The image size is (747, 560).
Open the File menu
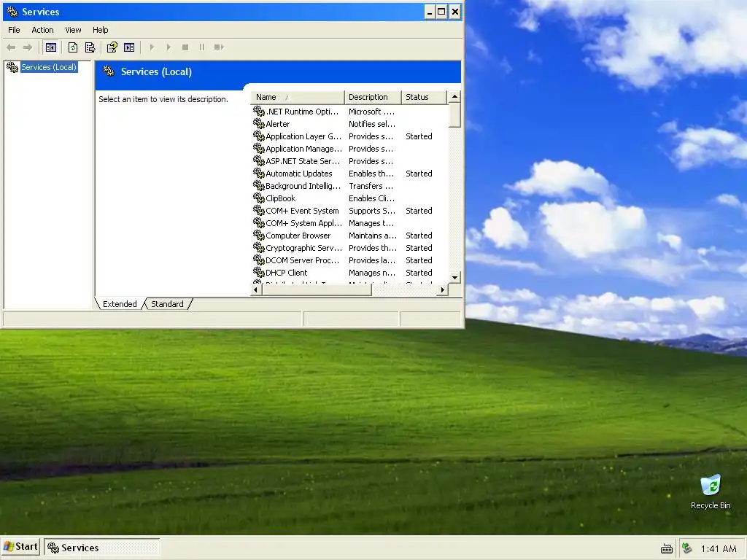click(14, 30)
